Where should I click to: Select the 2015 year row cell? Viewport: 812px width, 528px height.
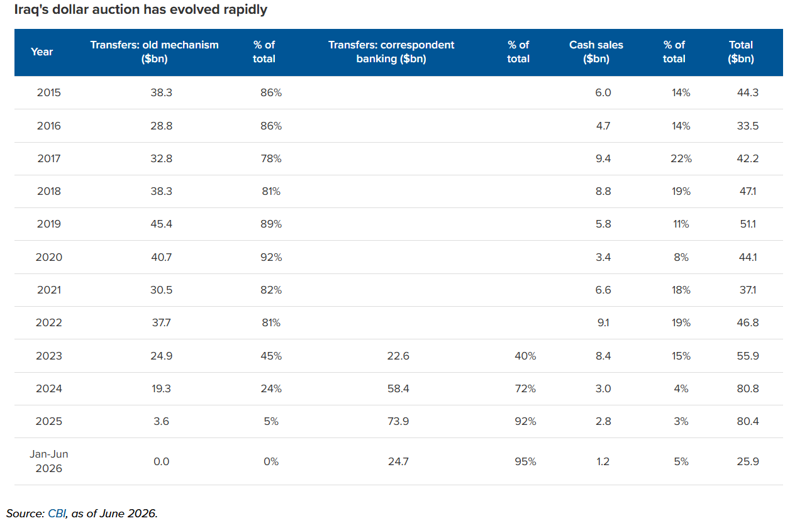(x=49, y=93)
